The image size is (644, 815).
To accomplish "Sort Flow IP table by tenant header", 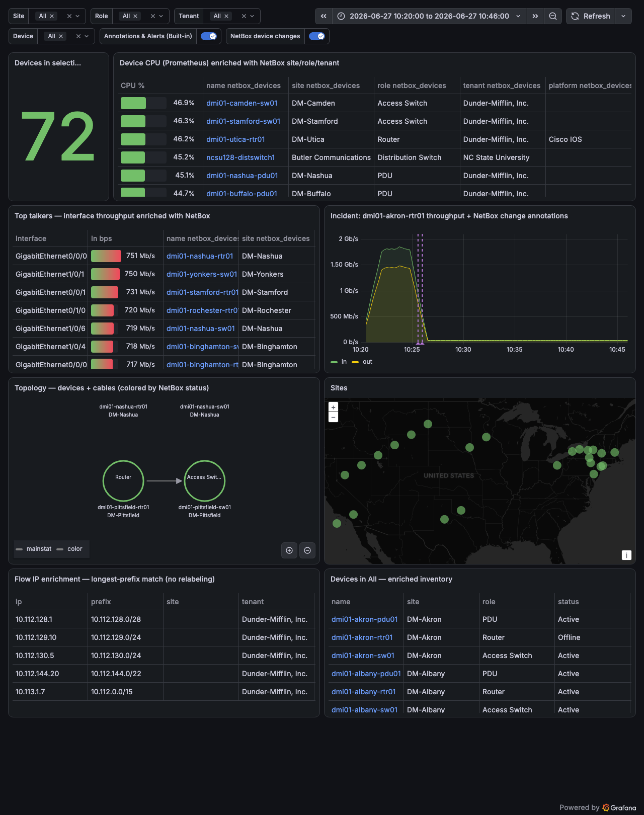I will pos(253,602).
